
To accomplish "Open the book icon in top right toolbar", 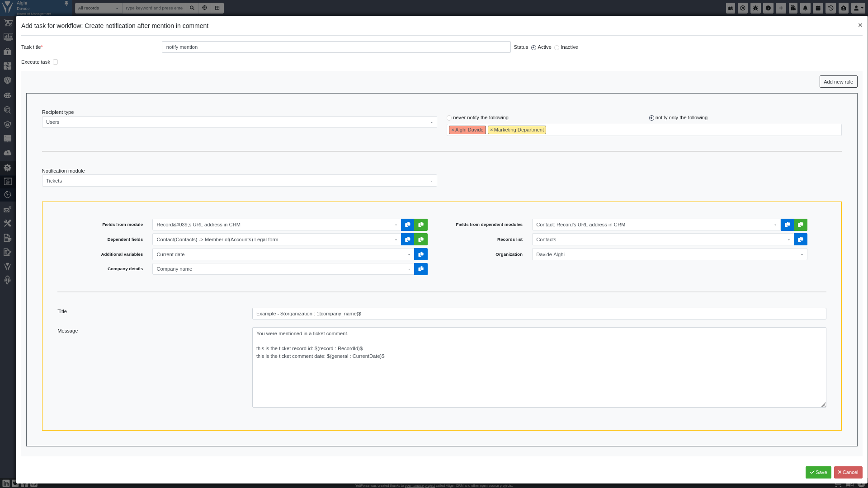I will point(731,8).
